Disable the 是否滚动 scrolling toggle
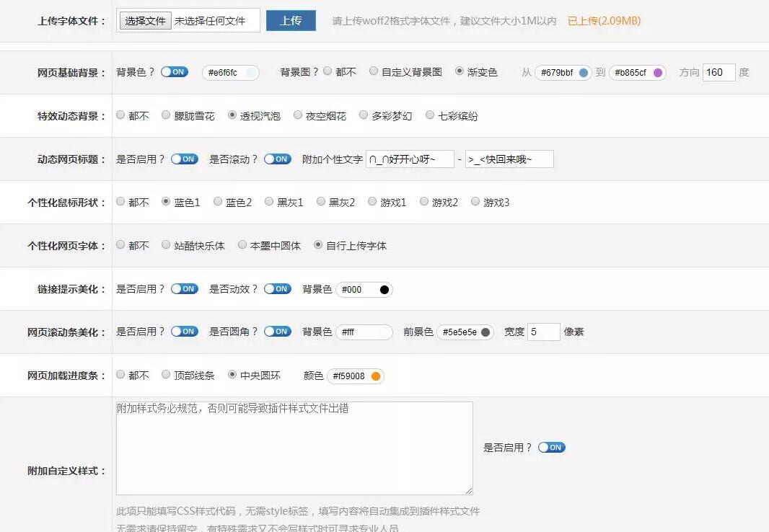The width and height of the screenshot is (769, 532). click(x=277, y=159)
